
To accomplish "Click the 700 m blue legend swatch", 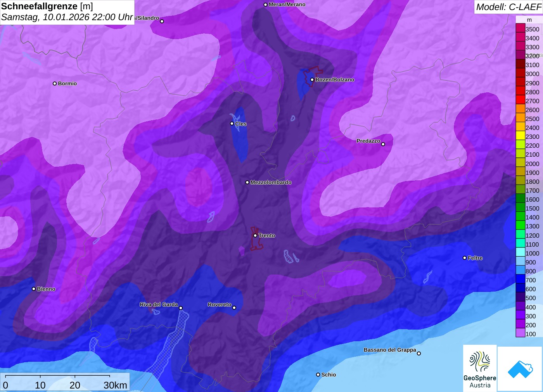I will (521, 279).
